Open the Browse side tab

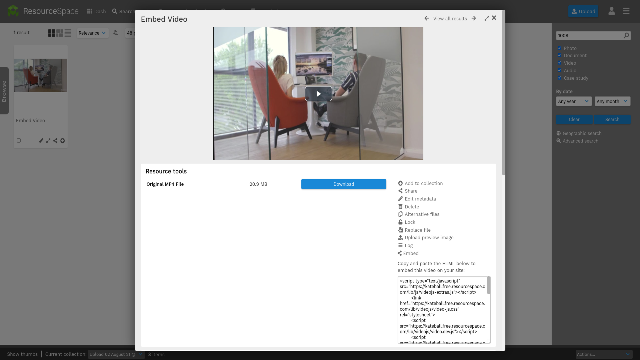4,91
